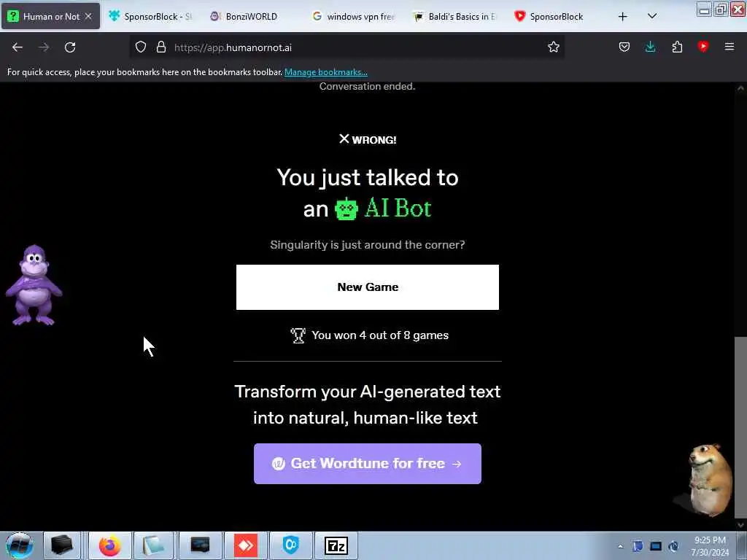This screenshot has width=747, height=560.
Task: Click the 'Conversation ended.' text
Action: [368, 86]
